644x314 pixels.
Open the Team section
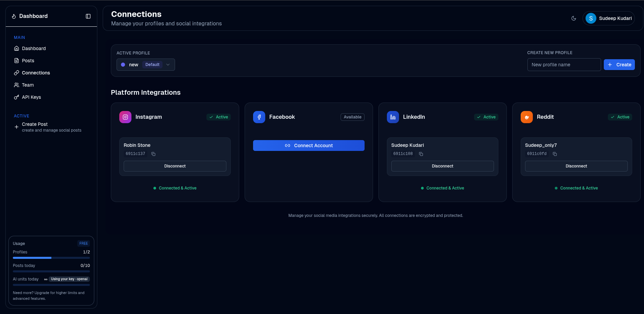coord(28,85)
